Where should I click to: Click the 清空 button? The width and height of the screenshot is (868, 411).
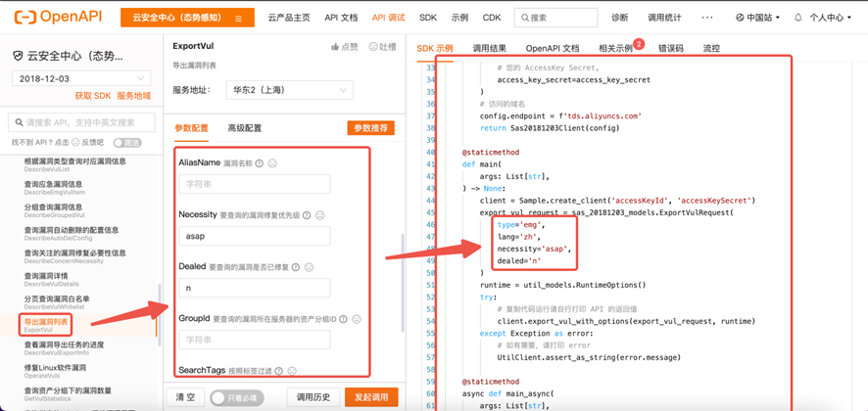(185, 397)
